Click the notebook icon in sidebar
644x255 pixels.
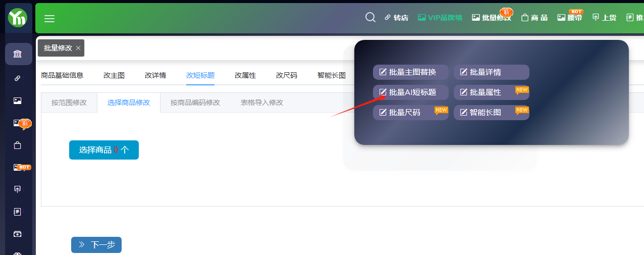tap(18, 212)
